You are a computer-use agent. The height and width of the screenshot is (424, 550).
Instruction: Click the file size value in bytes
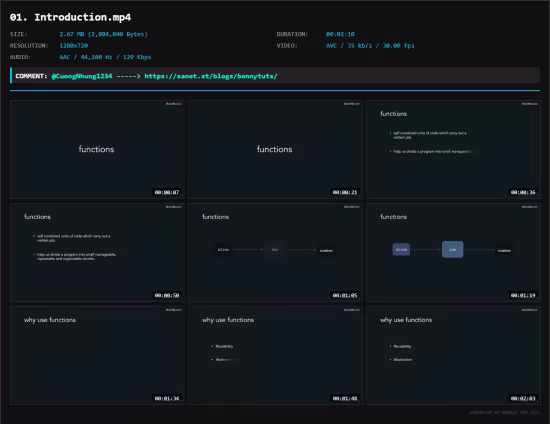(x=103, y=34)
